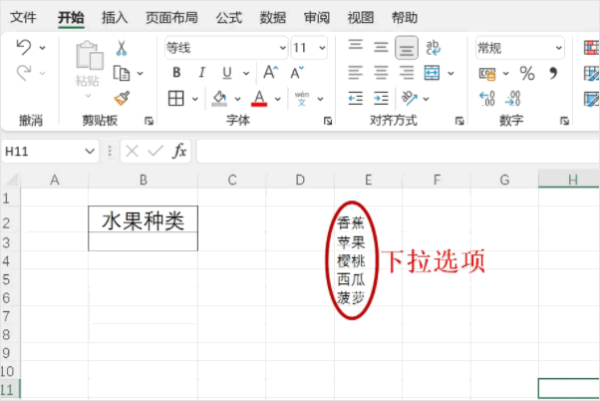
Task: Apply fill color bucket
Action: point(220,99)
